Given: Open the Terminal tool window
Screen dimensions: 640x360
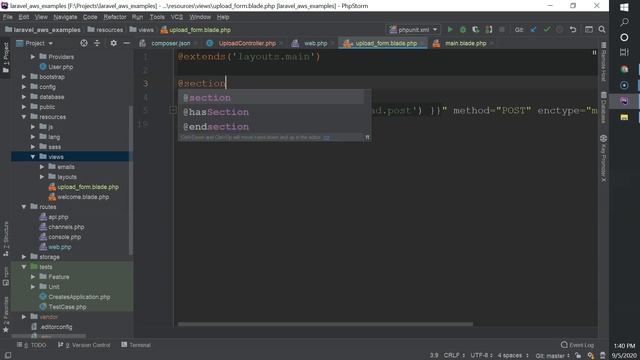Looking at the screenshot, I should pos(136,345).
